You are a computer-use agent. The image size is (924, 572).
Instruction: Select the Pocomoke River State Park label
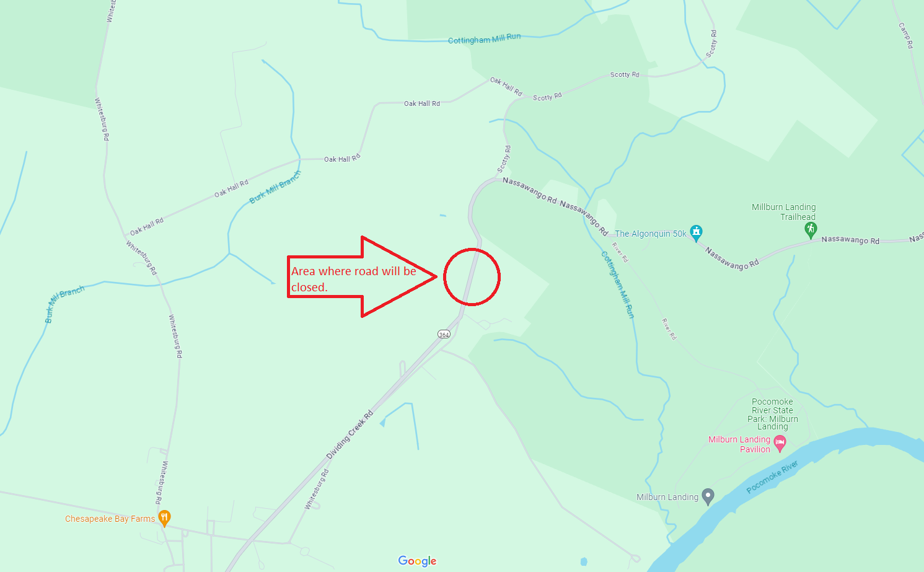[773, 414]
